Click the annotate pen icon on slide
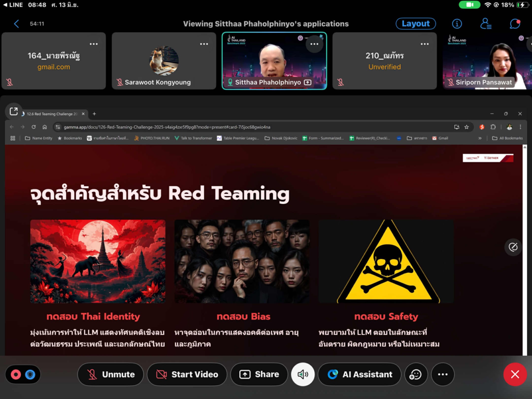This screenshot has height=399, width=532. [513, 247]
